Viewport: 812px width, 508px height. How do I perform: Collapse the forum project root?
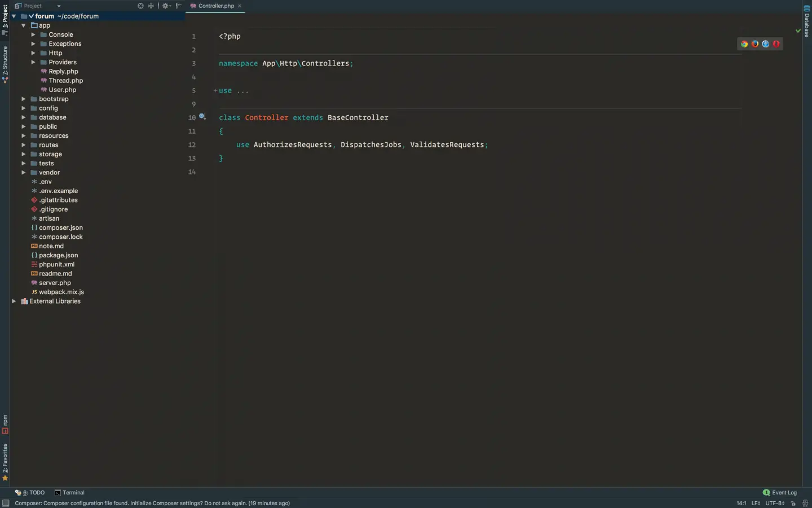tap(14, 16)
